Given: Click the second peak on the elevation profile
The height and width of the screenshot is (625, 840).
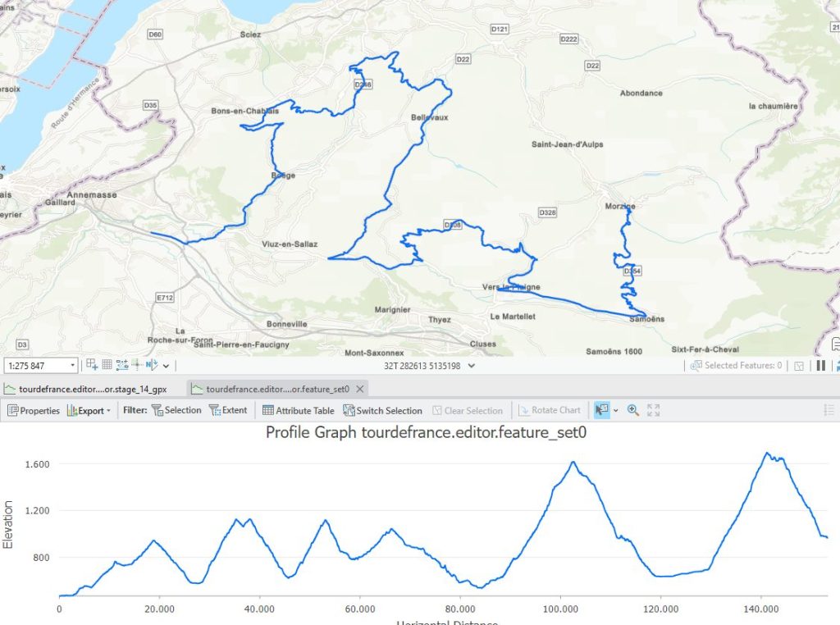Looking at the screenshot, I should (x=236, y=520).
